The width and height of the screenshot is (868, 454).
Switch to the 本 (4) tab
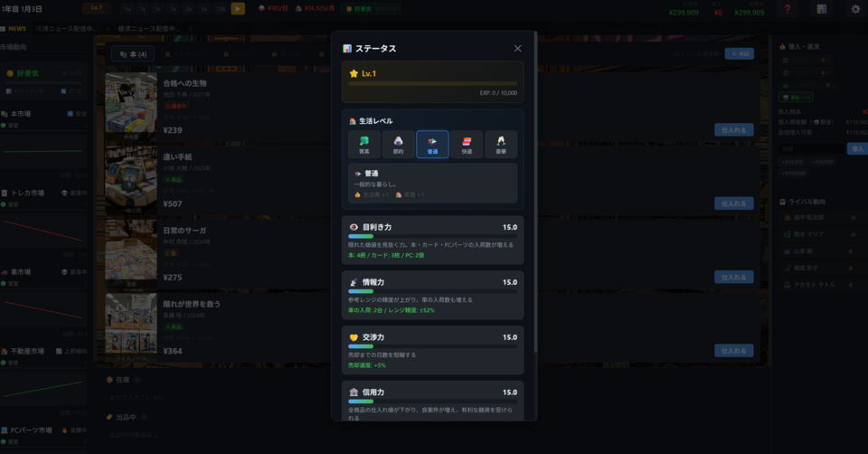(132, 54)
